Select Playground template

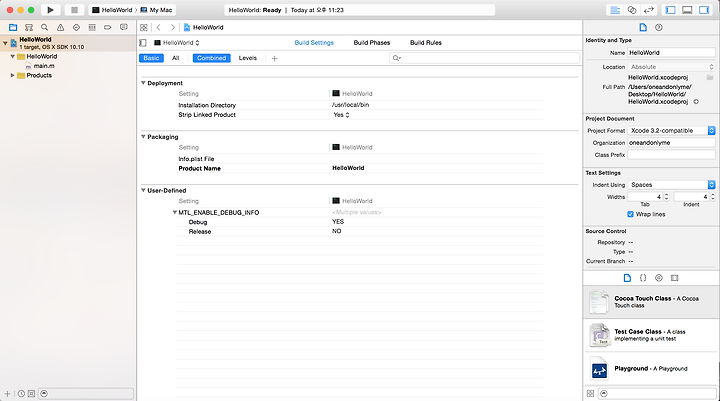(x=651, y=368)
